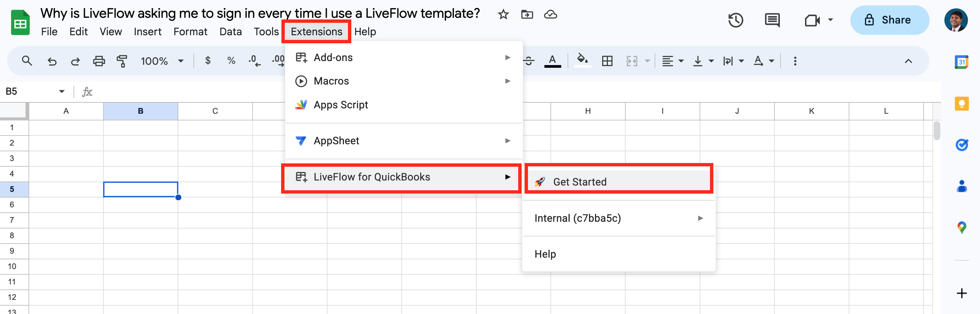The image size is (980, 314).
Task: Star this spreadsheet document
Action: tap(503, 14)
